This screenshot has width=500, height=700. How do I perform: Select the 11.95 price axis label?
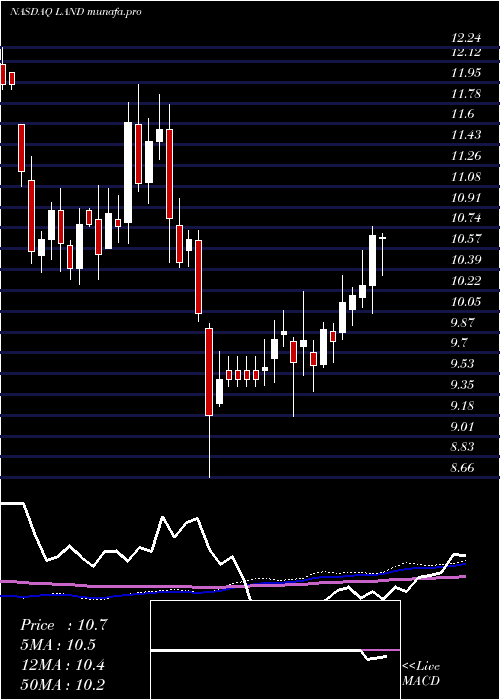tap(466, 73)
